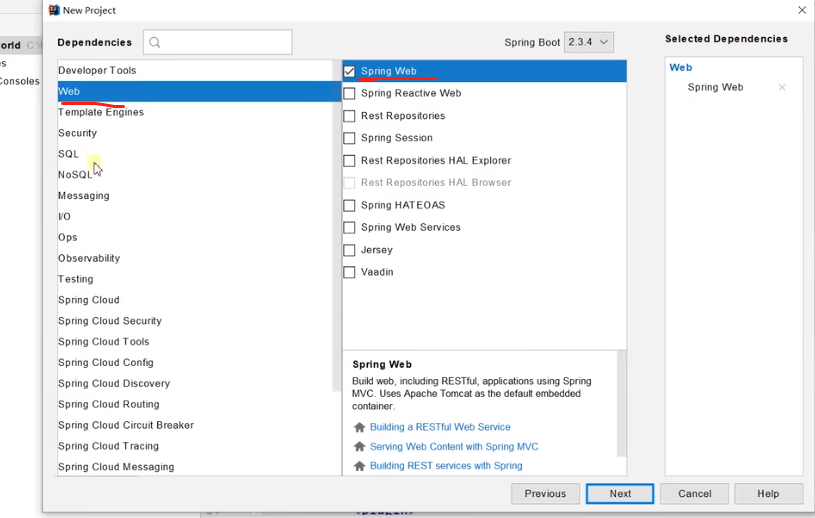Uncheck the Spring Web checkbox
Screen dimensions: 815x518
click(349, 71)
